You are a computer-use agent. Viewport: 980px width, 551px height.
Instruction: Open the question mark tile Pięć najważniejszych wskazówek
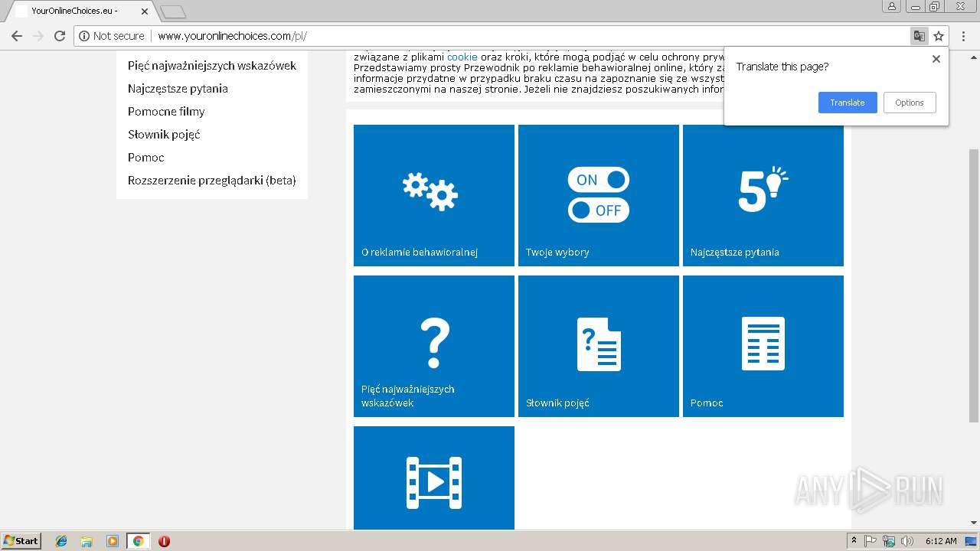pos(434,346)
